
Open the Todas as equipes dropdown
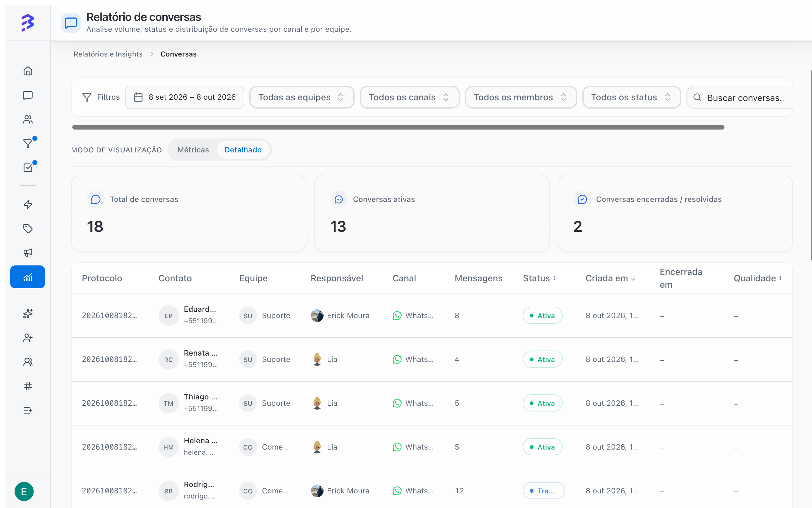pyautogui.click(x=302, y=97)
